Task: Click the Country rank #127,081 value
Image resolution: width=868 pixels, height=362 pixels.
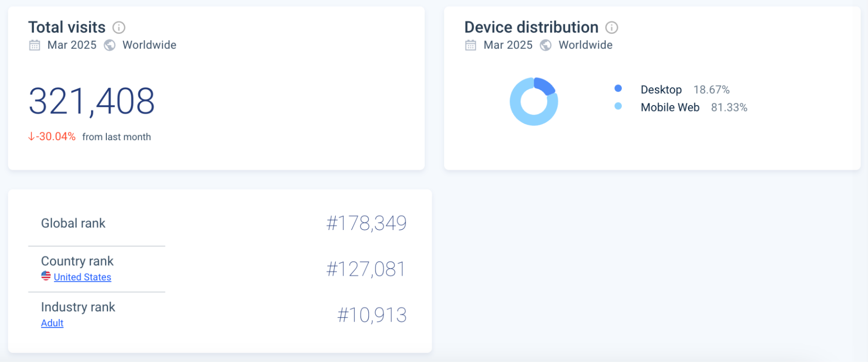Action: click(x=366, y=269)
